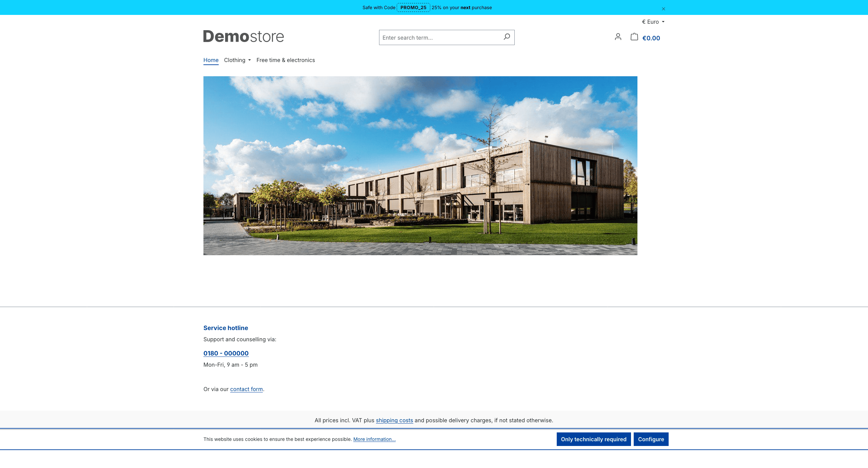Image resolution: width=868 pixels, height=468 pixels.
Task: Click the Service hotline heading
Action: point(226,328)
